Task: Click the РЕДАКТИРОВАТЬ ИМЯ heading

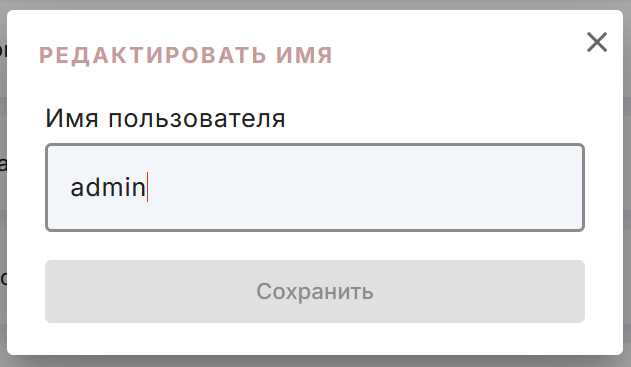Action: [x=186, y=55]
